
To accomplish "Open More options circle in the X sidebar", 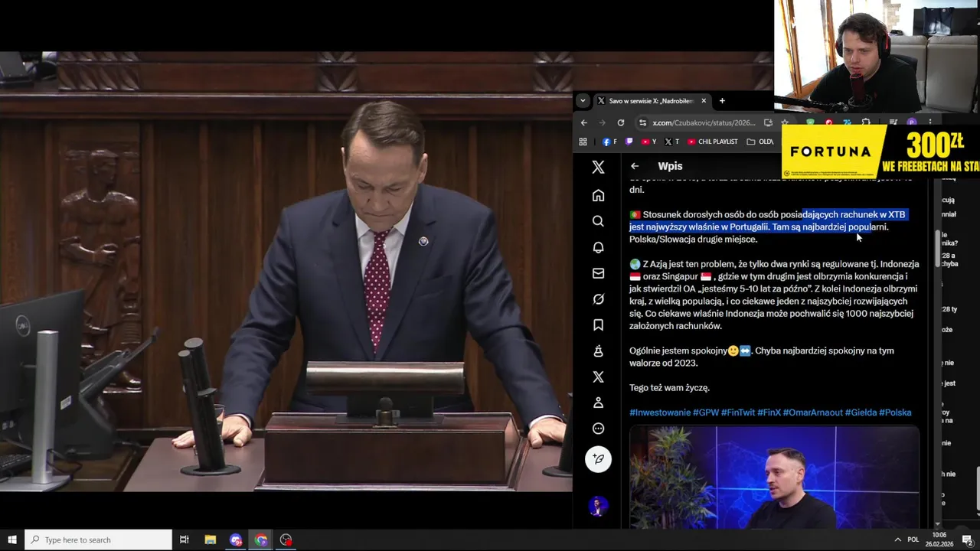I will coord(598,429).
